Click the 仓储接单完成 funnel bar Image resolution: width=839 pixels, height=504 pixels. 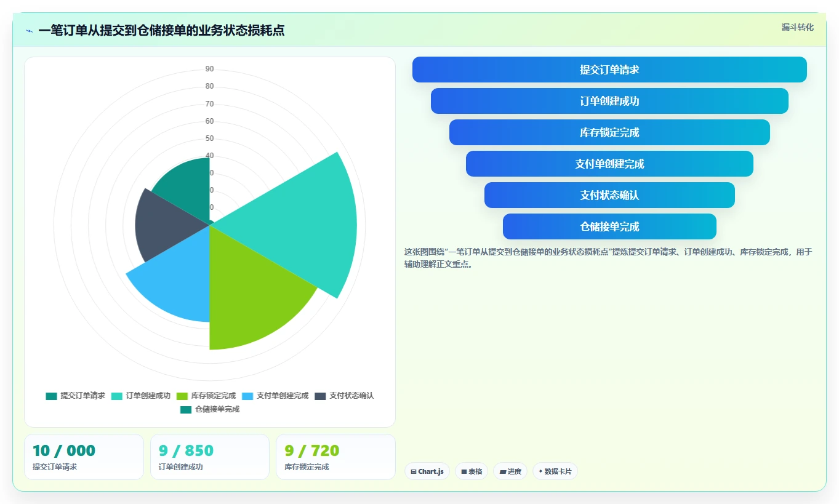click(609, 226)
